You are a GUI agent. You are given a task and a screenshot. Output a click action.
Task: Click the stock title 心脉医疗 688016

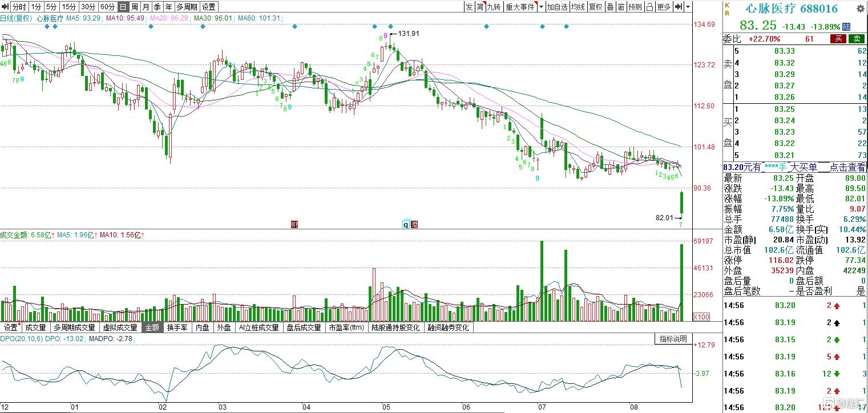[792, 9]
